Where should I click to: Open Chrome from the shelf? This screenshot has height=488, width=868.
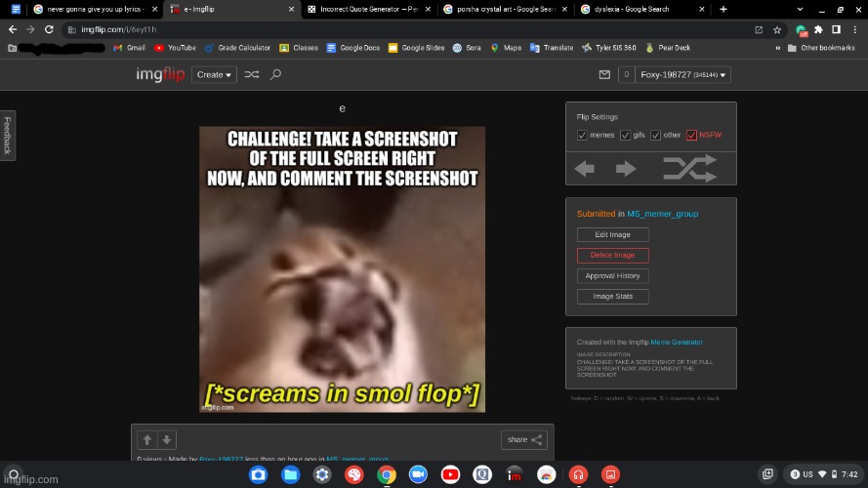[387, 474]
